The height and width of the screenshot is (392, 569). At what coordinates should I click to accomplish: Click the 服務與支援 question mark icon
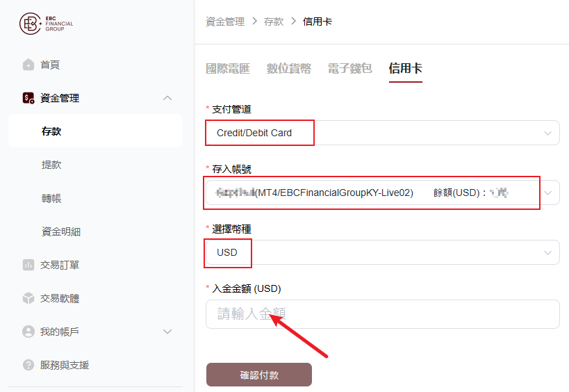point(28,365)
